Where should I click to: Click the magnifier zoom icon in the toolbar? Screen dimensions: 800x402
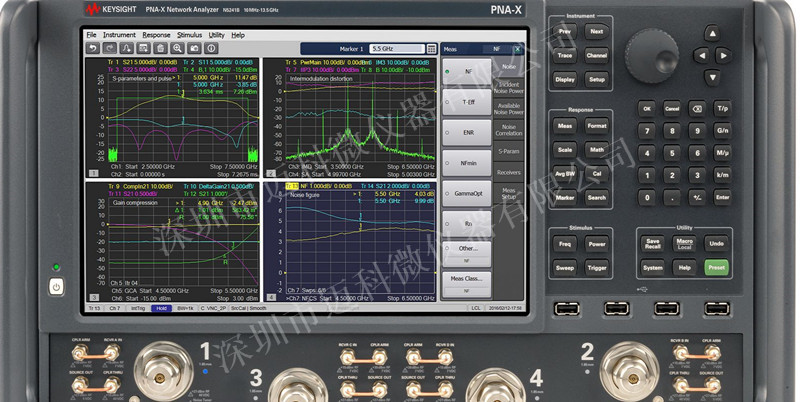pos(177,48)
